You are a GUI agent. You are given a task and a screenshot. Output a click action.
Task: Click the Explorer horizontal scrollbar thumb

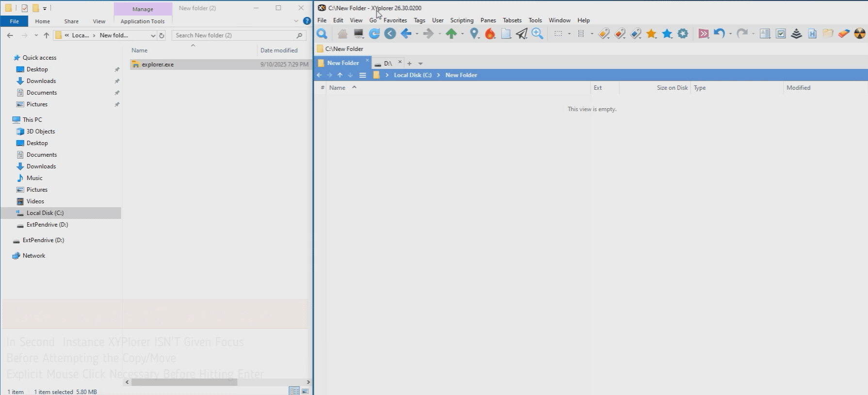[184, 382]
